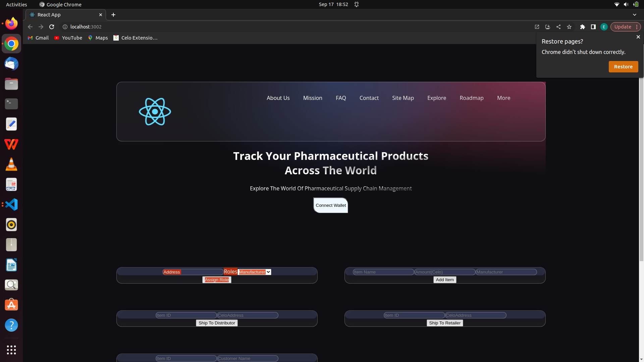644x362 pixels.
Task: Click the Connect Wallet button
Action: tap(330, 205)
